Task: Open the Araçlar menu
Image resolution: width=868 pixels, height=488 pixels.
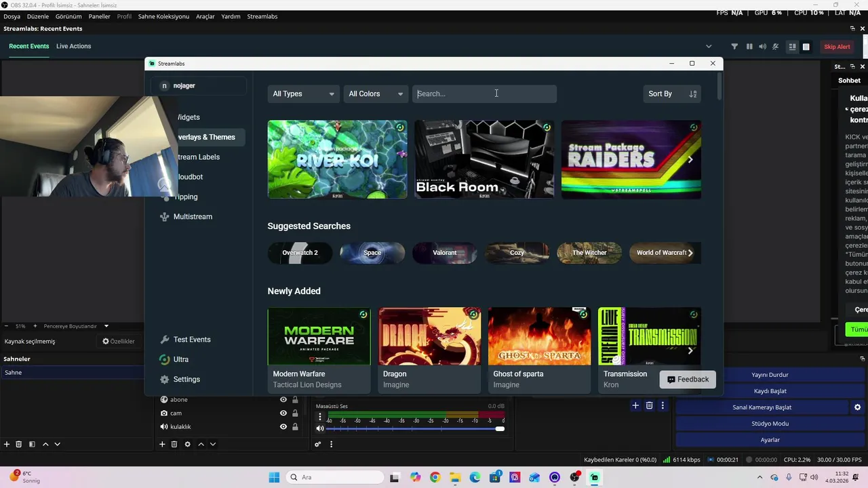Action: pos(205,16)
